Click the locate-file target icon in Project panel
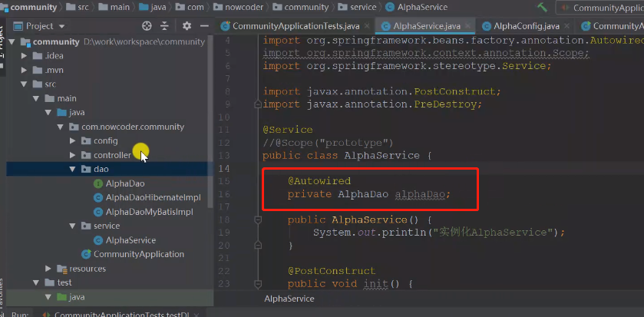 click(x=147, y=26)
